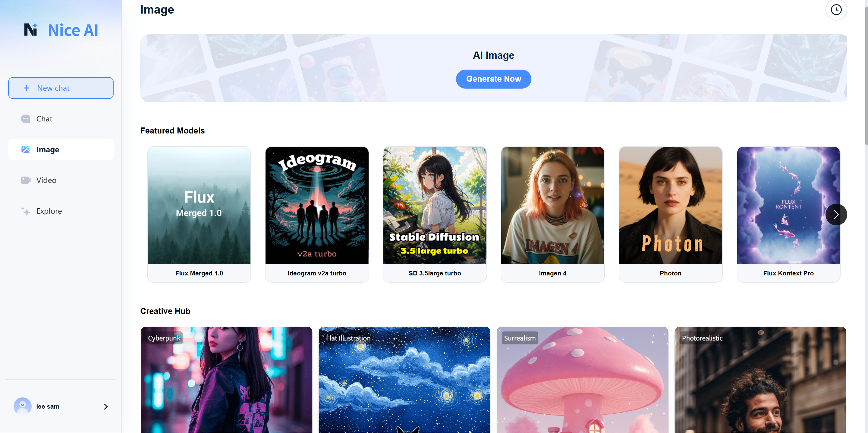Click the Image page title
The height and width of the screenshot is (433, 868).
tap(157, 9)
